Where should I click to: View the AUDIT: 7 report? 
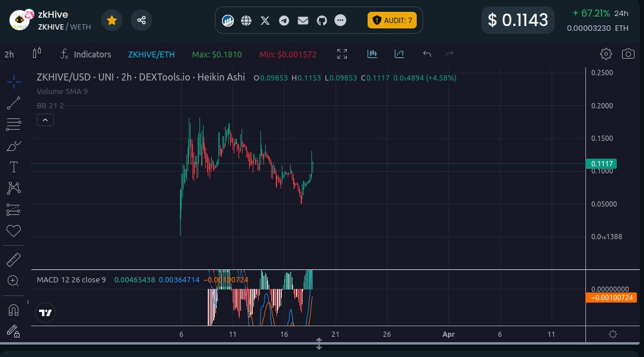point(392,20)
